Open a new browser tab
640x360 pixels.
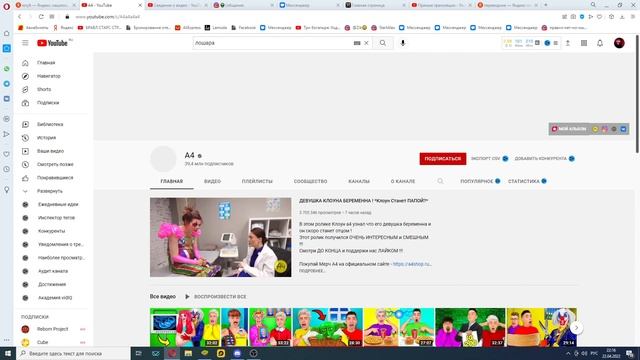tap(545, 5)
